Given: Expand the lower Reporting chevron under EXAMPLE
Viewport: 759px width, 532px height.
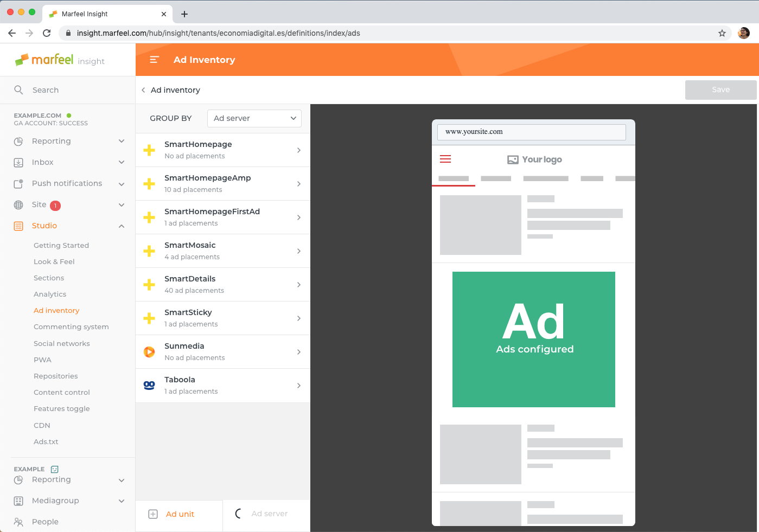Looking at the screenshot, I should [x=122, y=480].
